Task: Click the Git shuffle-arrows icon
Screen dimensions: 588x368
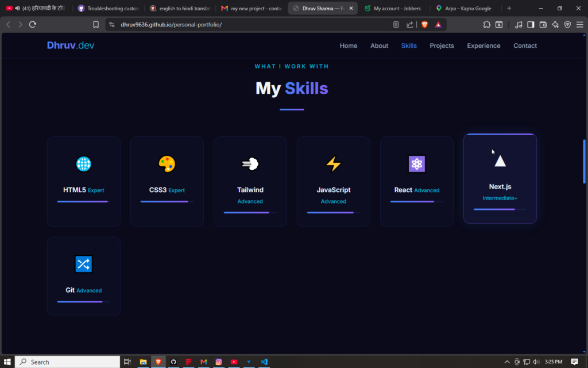Action: tap(84, 264)
